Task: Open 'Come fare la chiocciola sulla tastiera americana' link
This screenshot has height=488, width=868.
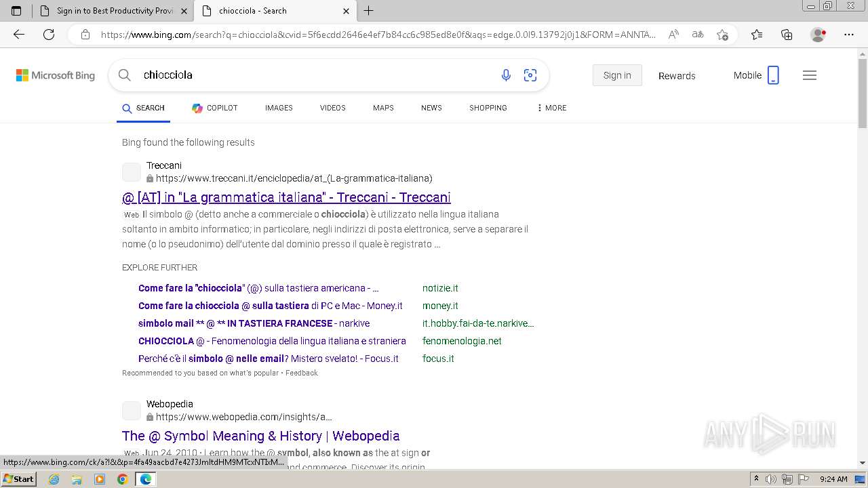Action: [258, 288]
